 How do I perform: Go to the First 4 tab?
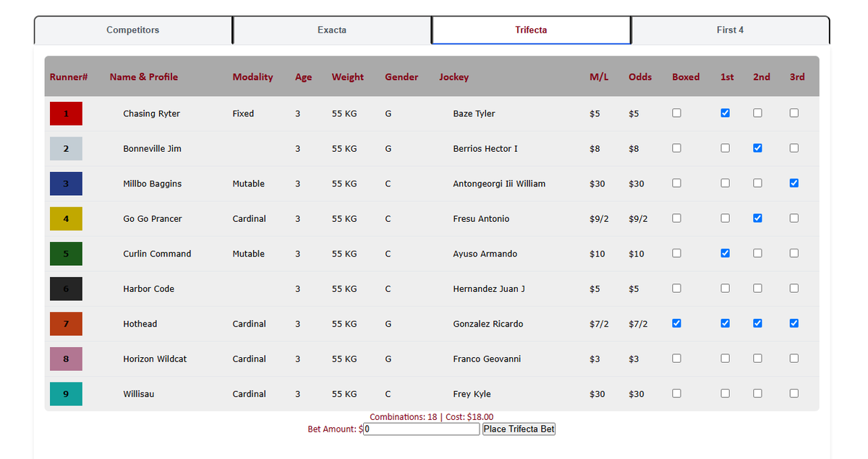click(x=730, y=30)
